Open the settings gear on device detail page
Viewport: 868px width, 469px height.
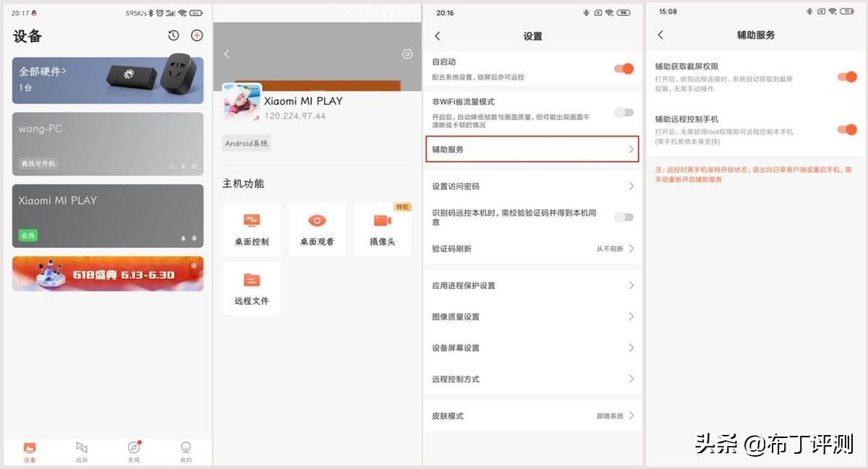[x=407, y=53]
